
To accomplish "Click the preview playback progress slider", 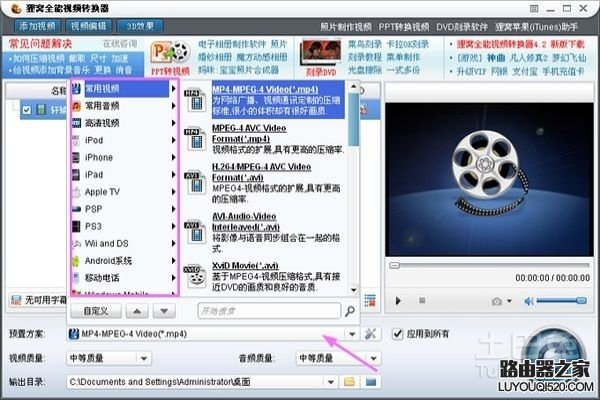I will point(489,265).
